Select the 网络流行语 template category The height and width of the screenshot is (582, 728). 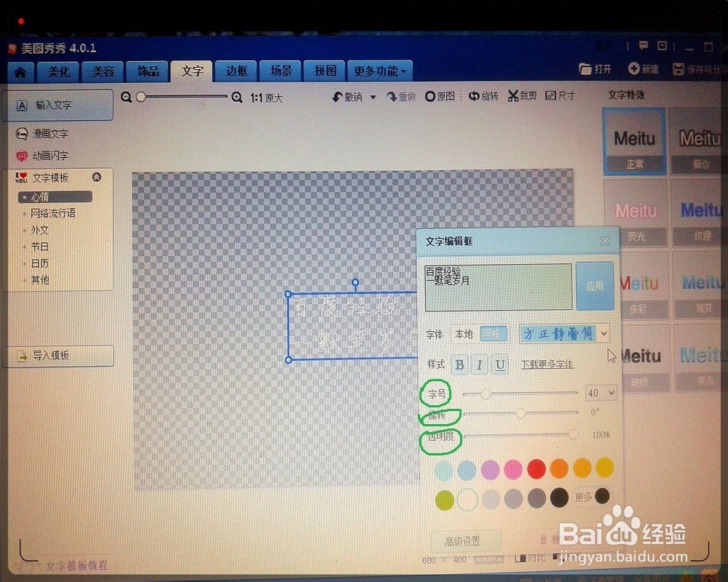point(52,213)
